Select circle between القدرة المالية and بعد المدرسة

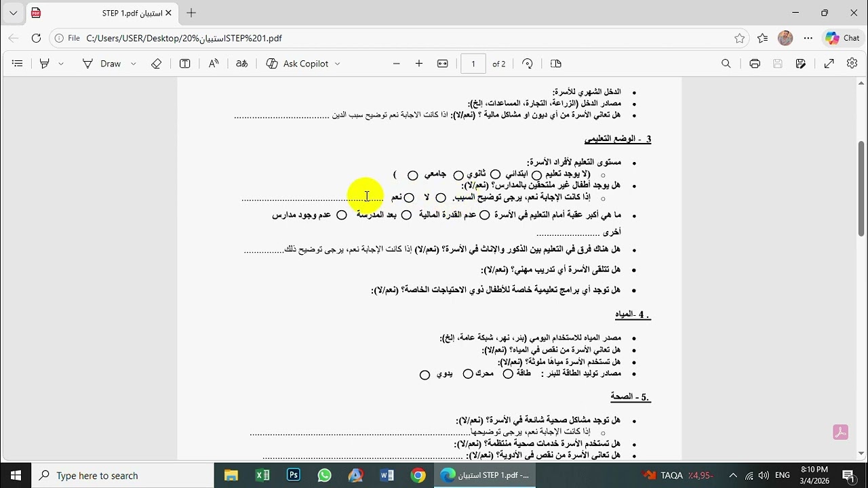[x=407, y=215]
